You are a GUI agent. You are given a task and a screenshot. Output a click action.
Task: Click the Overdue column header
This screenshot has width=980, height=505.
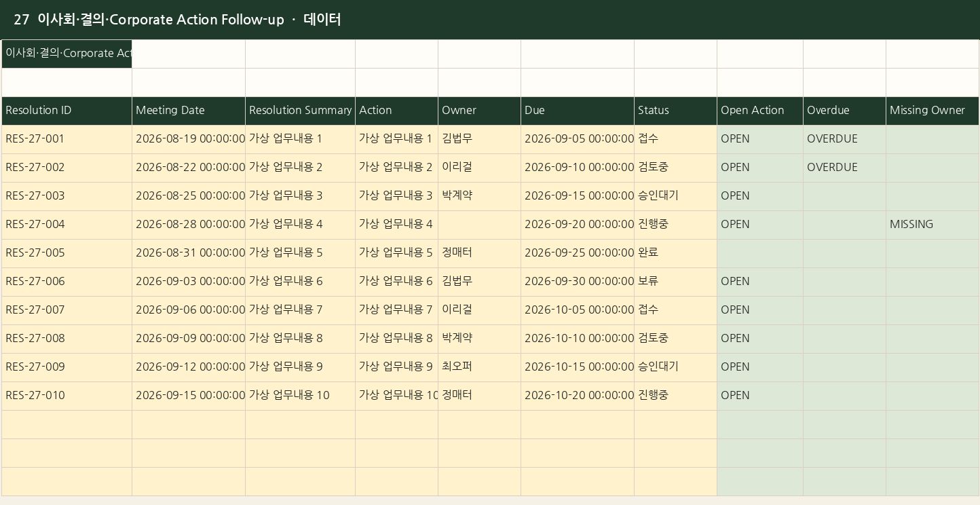coord(844,111)
